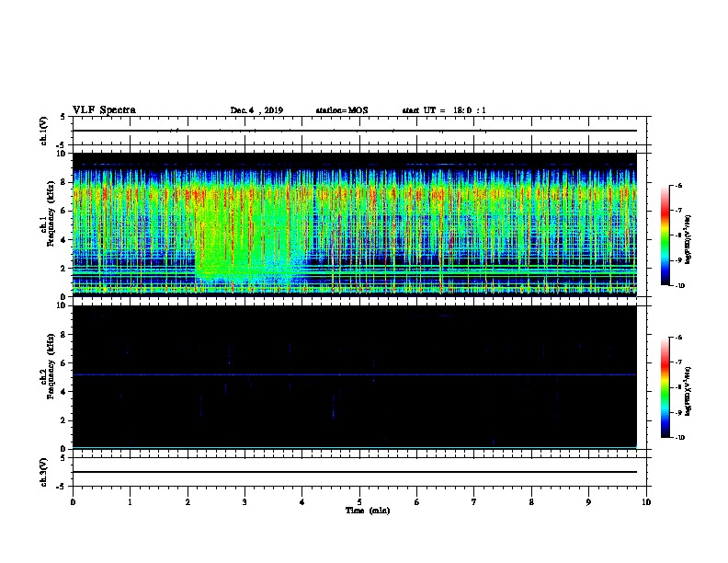Click tick label "9" on the Time axis
The image size is (728, 563).
coord(588,502)
